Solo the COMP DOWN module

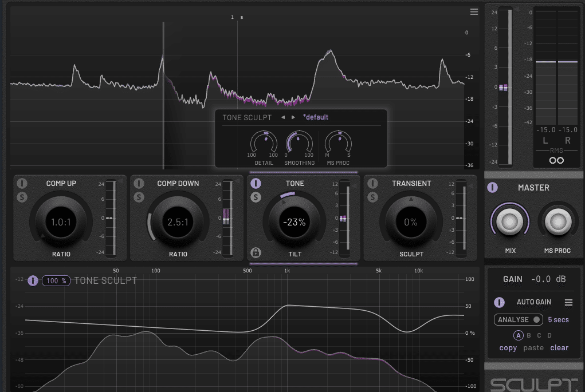pyautogui.click(x=139, y=197)
